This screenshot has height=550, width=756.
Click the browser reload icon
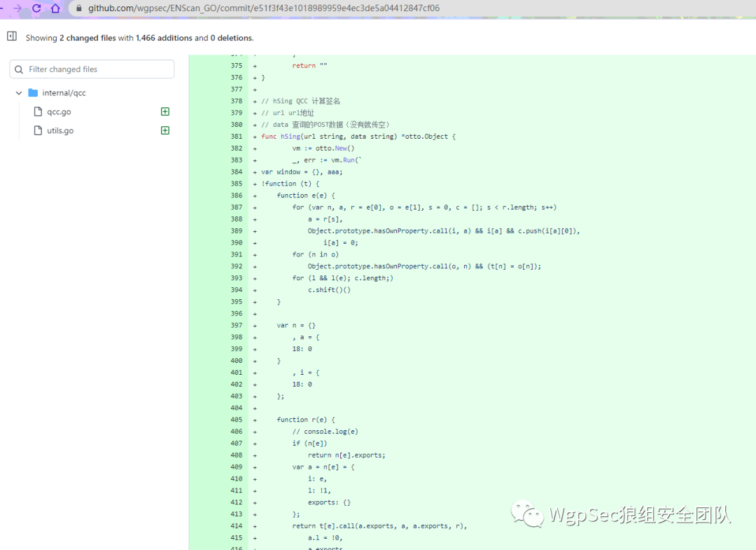click(x=36, y=8)
